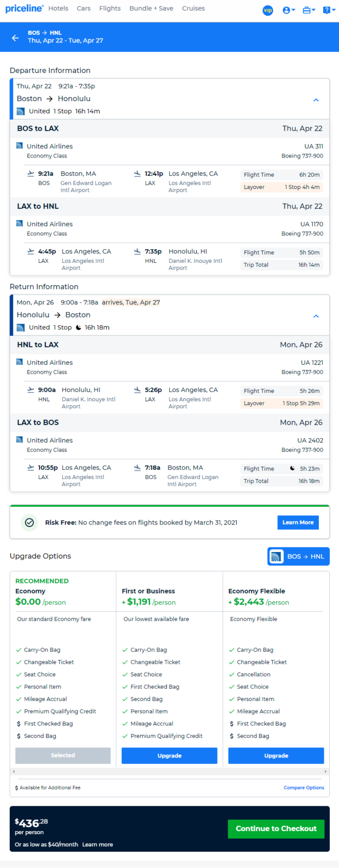
Task: Collapse the return flight details
Action: pos(316,316)
